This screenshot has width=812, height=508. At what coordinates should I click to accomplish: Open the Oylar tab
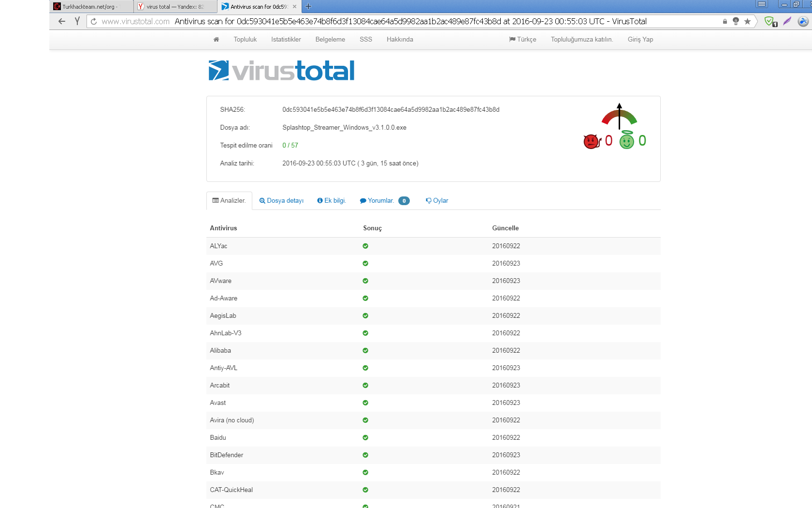coord(437,200)
